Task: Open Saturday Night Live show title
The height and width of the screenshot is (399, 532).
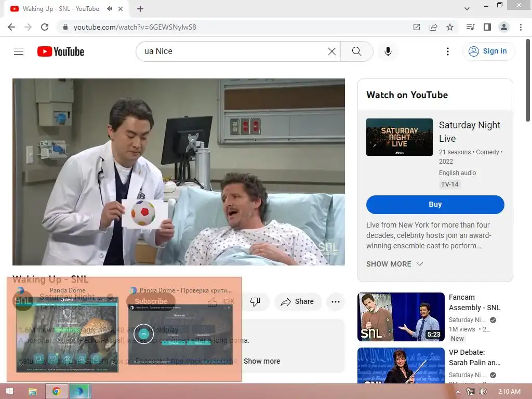Action: pos(469,131)
